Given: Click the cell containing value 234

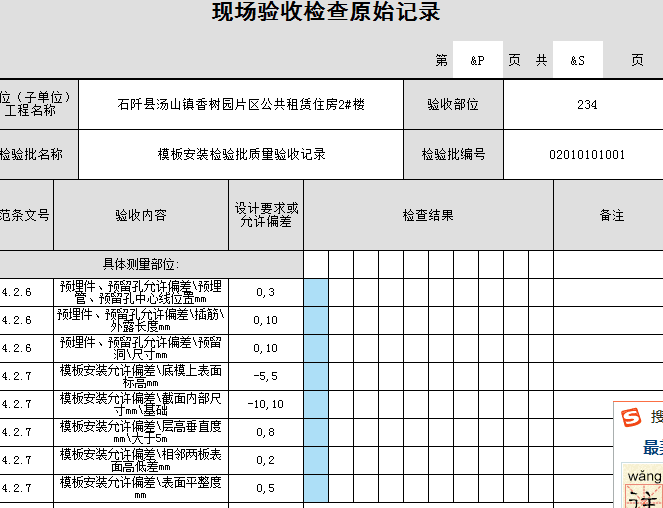Looking at the screenshot, I should click(x=587, y=104).
